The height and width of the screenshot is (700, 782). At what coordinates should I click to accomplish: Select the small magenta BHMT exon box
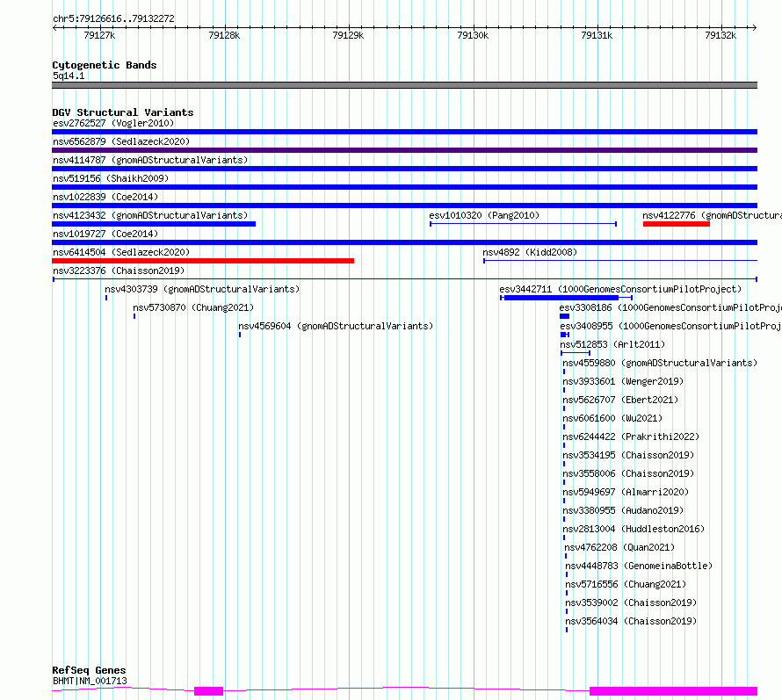208,691
